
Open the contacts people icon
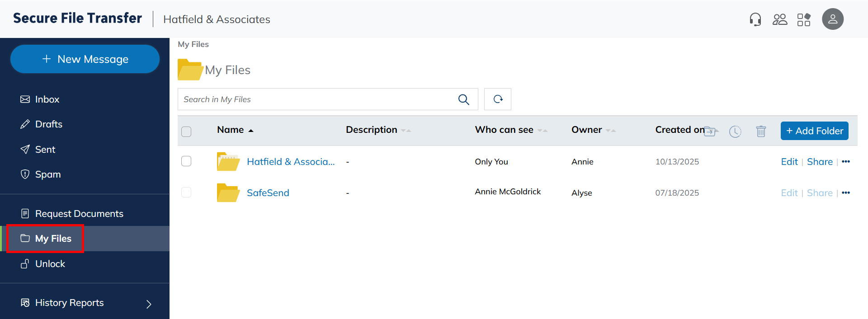[x=779, y=19]
